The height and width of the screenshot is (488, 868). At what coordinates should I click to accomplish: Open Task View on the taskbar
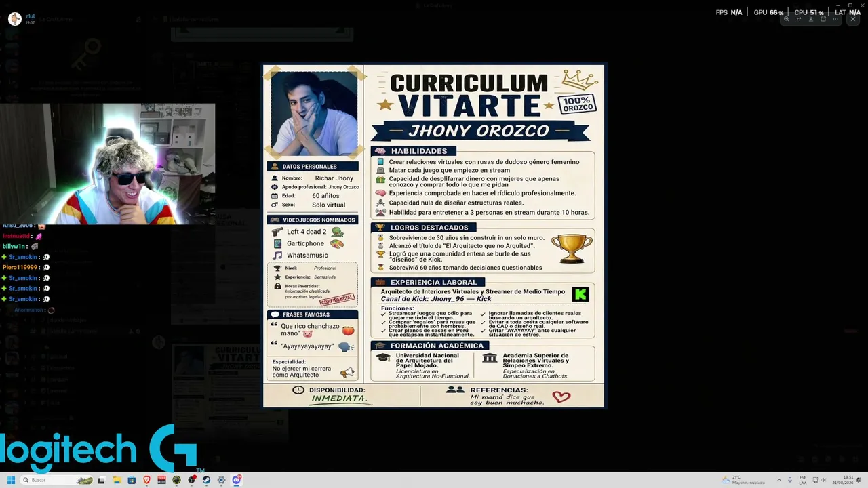(x=101, y=480)
